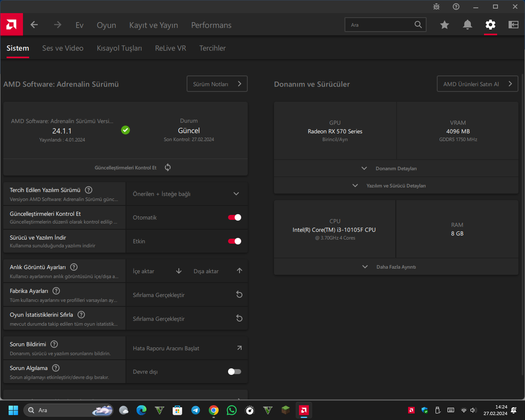Click the version number 24.1.1
This screenshot has width=525, height=420.
point(62,131)
